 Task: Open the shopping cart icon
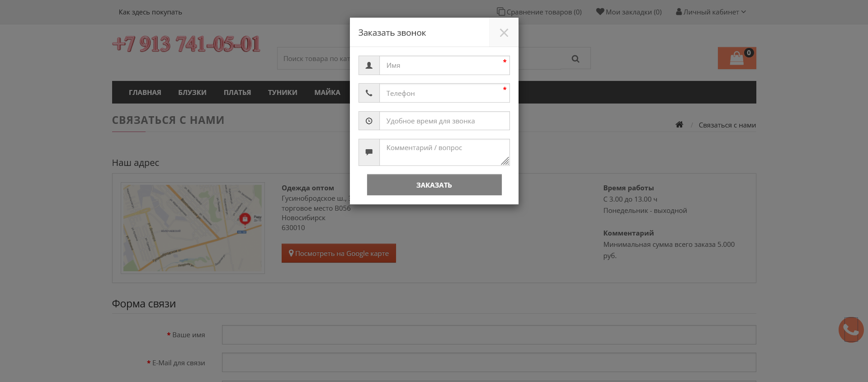[737, 58]
